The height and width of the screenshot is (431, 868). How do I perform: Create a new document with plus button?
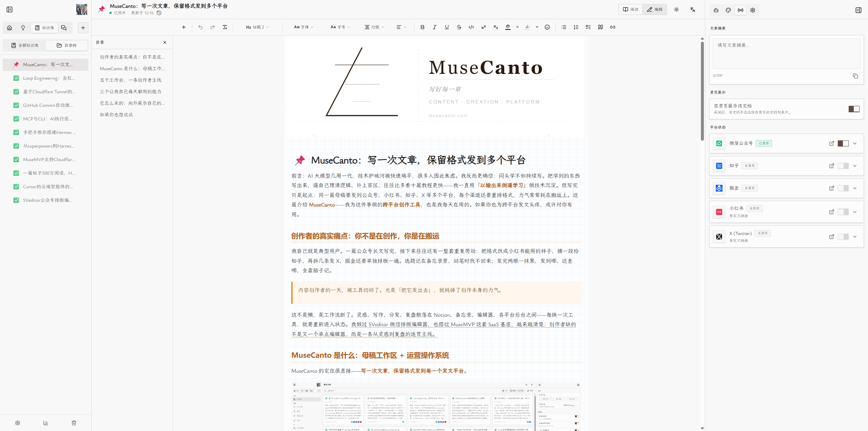[x=83, y=28]
